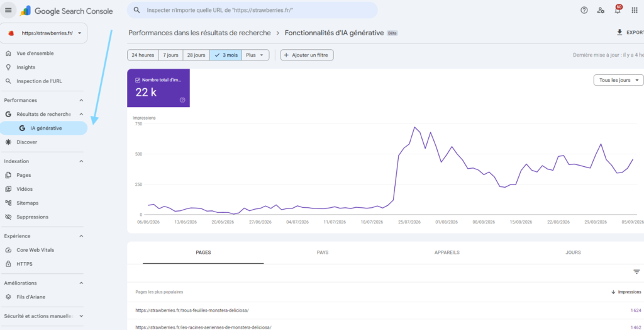Open notifications bell with 60 badge
This screenshot has height=330, width=644.
pos(618,10)
